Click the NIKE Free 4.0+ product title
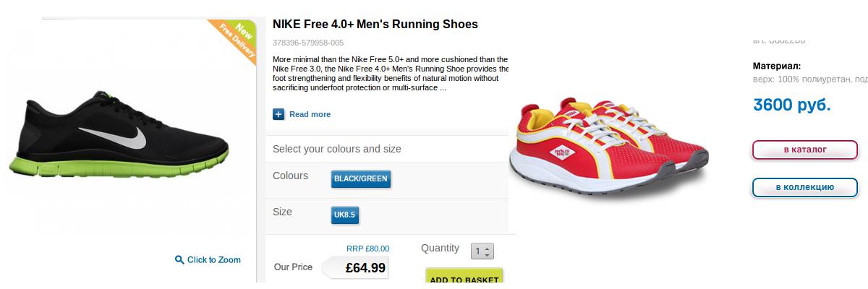Viewport: 868px width, 289px height. (375, 24)
